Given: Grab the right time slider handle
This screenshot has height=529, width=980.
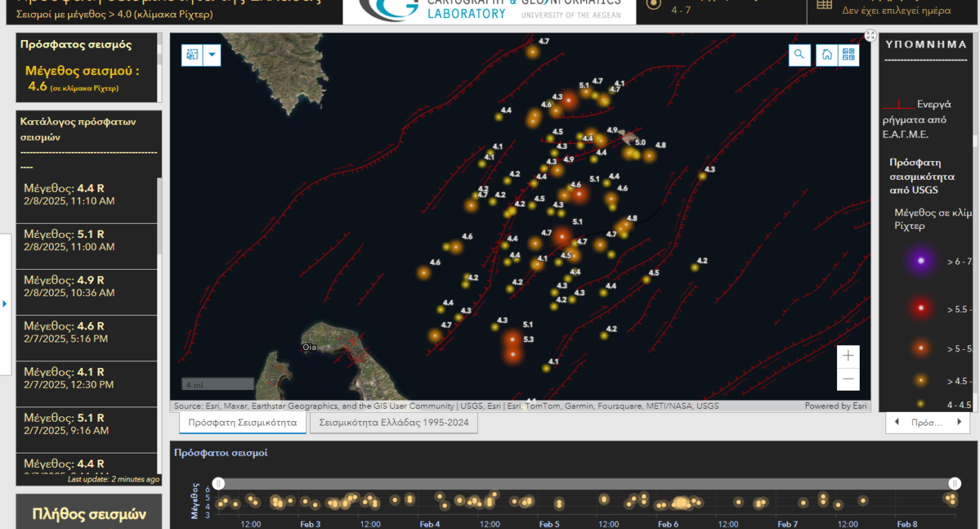Looking at the screenshot, I should click(955, 483).
